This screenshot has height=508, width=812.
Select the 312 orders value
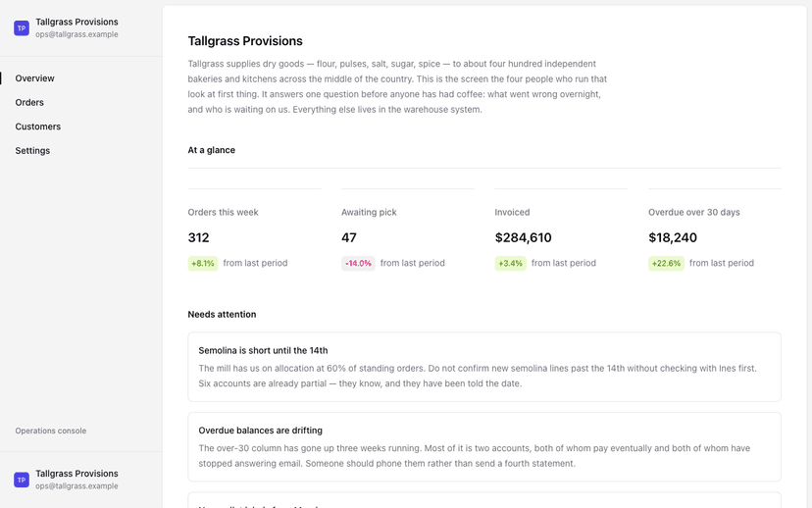pos(198,237)
